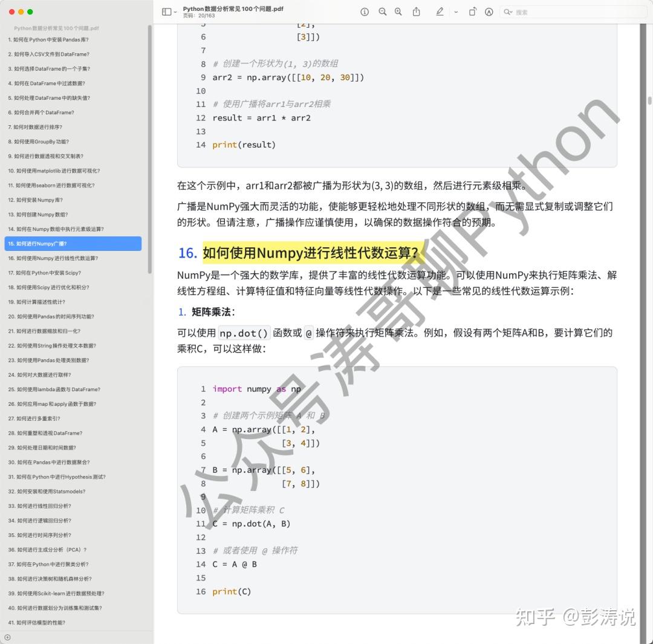This screenshot has width=653, height=644.
Task: Open outline item 10 matplotlib 数据可视化
Action: [54, 171]
